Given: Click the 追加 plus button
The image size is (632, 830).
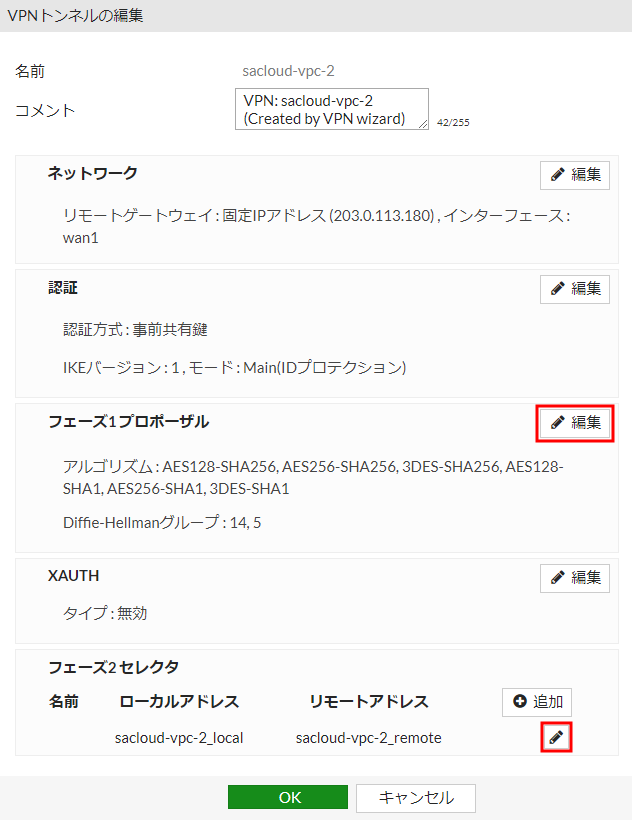Looking at the screenshot, I should tap(537, 702).
